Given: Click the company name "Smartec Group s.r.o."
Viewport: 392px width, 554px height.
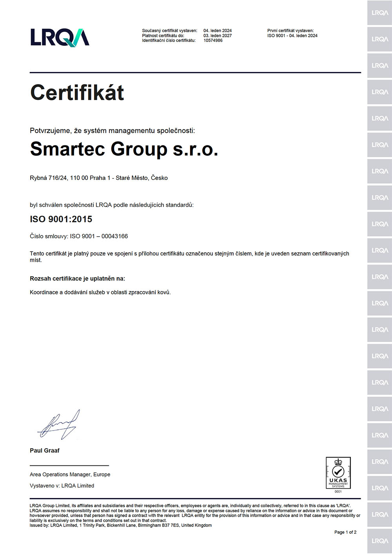Looking at the screenshot, I should 124,149.
